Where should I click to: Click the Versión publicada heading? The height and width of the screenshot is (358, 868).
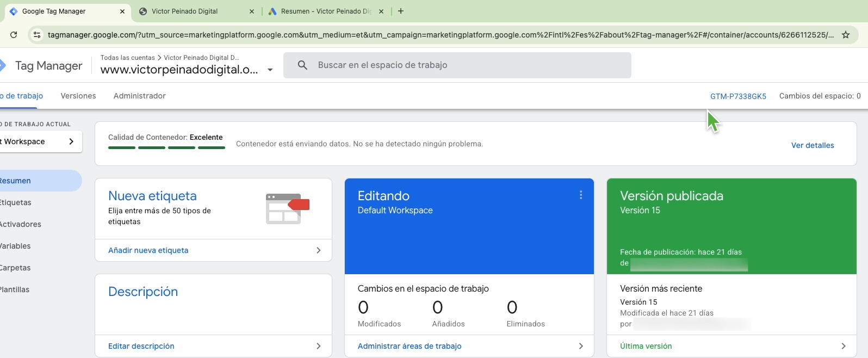pyautogui.click(x=672, y=196)
